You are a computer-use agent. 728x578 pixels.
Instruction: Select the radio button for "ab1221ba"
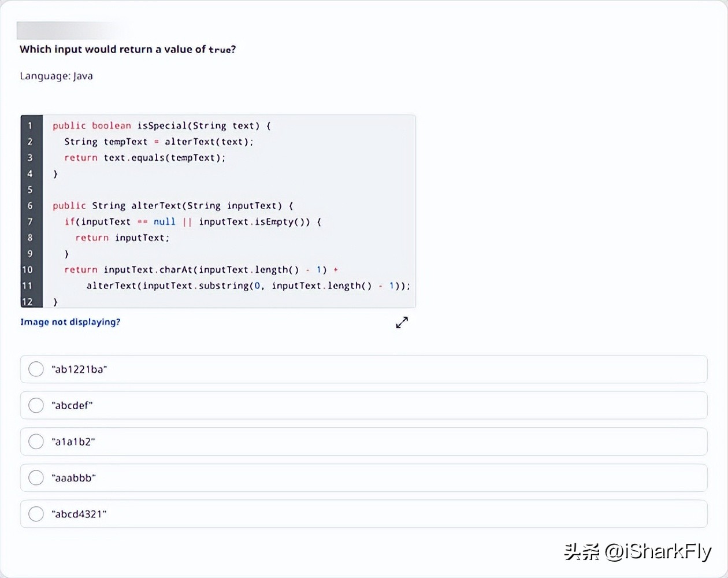click(36, 369)
